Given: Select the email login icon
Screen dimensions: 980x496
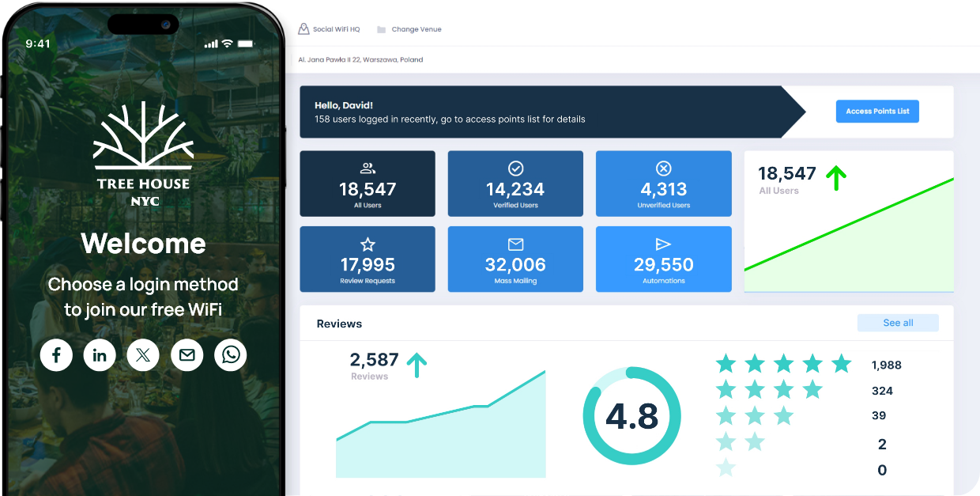Looking at the screenshot, I should point(187,355).
